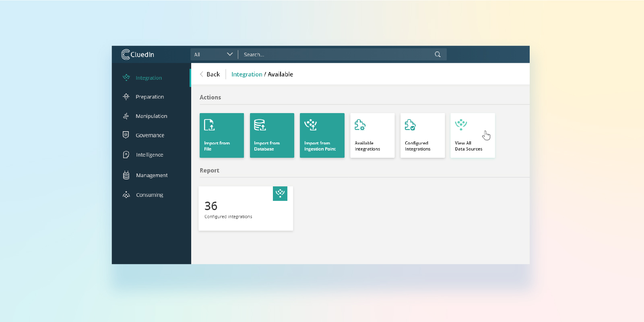Click the Manipulation sidebar icon
Screen dimensions: 644x322
(126, 116)
